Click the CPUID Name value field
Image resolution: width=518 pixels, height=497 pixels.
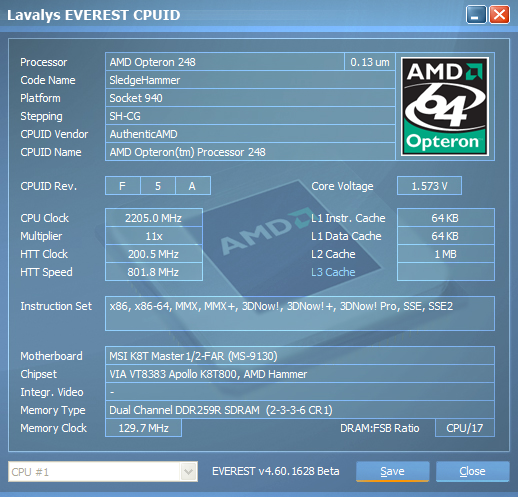click(x=250, y=152)
